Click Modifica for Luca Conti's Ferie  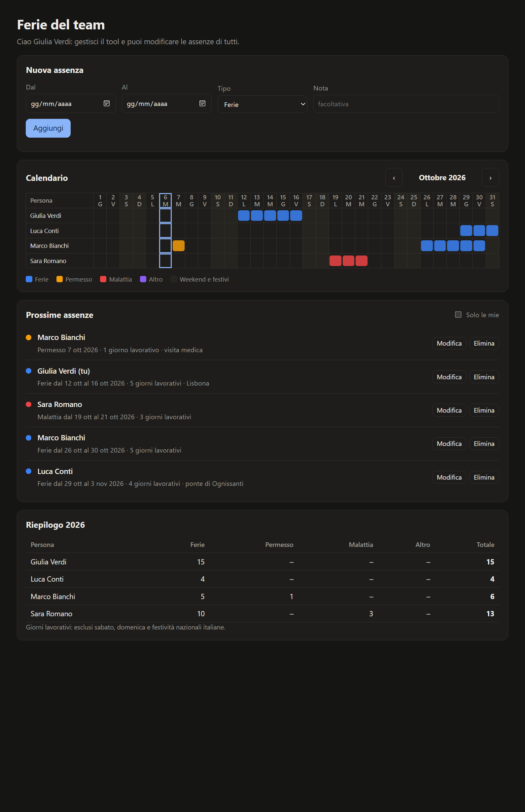tap(449, 477)
